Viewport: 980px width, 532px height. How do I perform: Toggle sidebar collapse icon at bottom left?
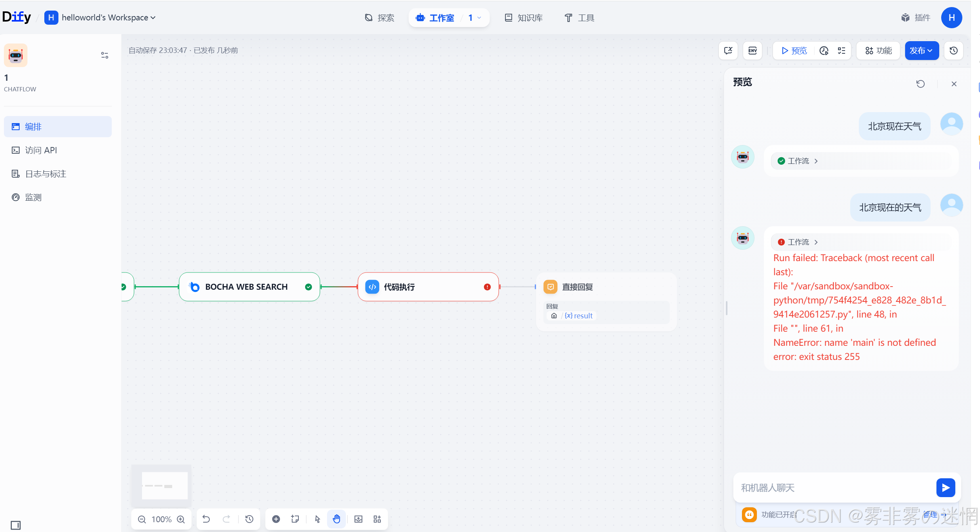click(x=16, y=525)
